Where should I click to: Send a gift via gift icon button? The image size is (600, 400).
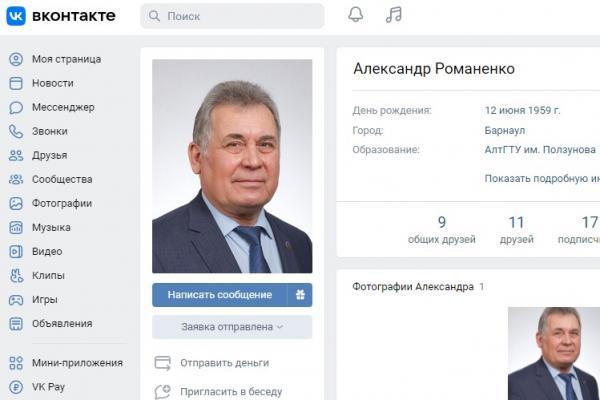pos(300,295)
